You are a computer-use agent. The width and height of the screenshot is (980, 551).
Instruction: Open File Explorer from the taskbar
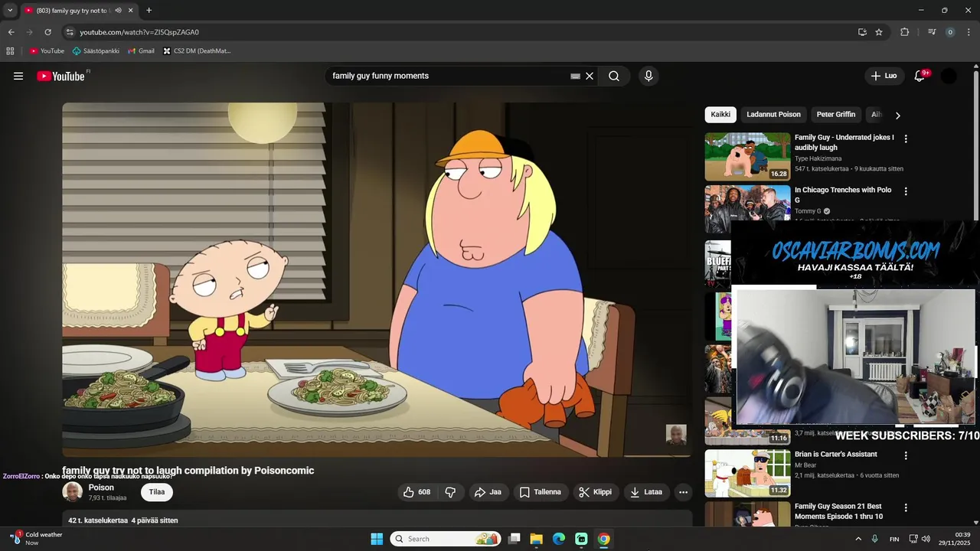coord(536,539)
